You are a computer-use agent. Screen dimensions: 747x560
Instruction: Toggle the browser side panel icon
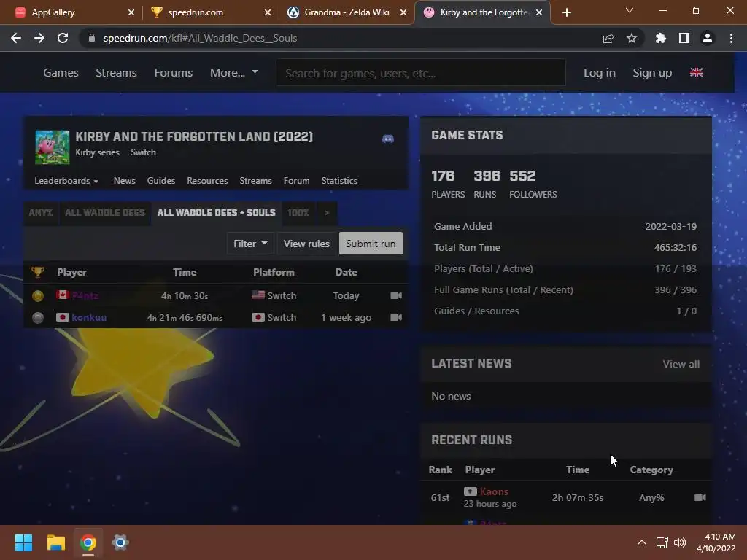coord(684,38)
